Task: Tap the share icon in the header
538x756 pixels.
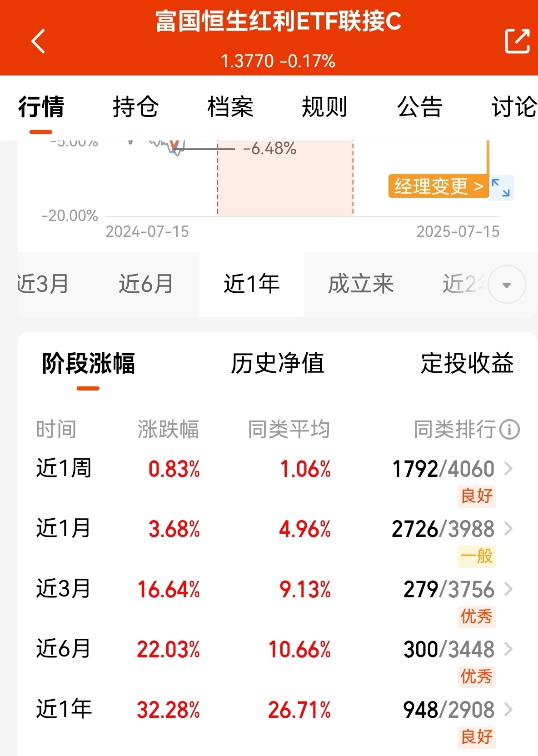Action: coord(517,41)
